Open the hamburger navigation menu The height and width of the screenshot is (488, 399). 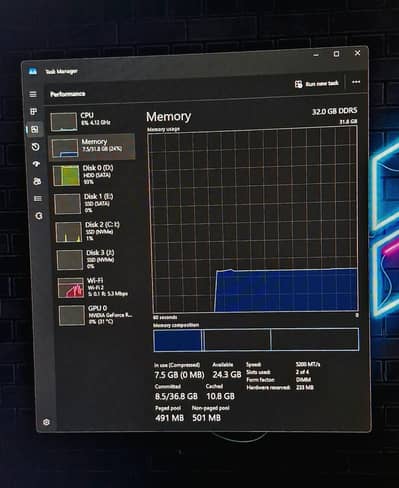tap(33, 94)
